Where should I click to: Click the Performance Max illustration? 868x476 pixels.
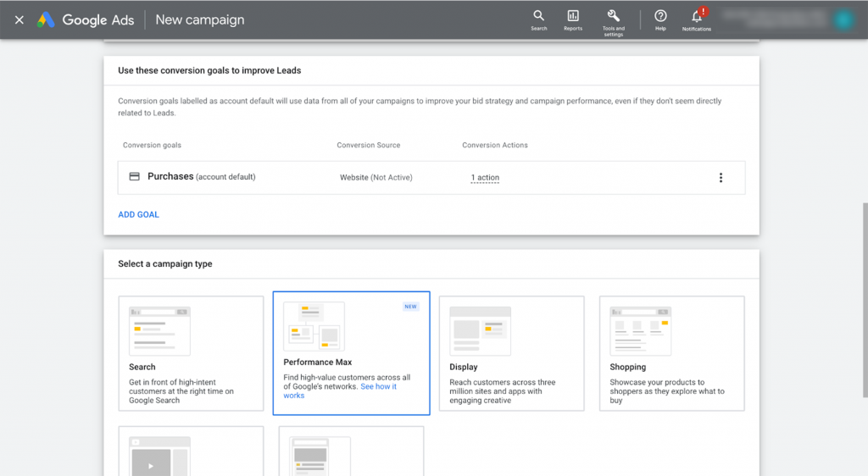(x=314, y=326)
